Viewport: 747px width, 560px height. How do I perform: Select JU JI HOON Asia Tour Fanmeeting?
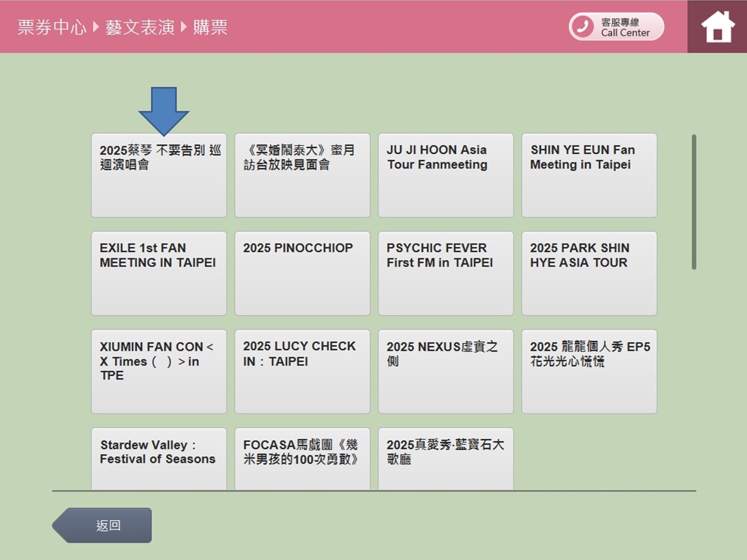445,175
